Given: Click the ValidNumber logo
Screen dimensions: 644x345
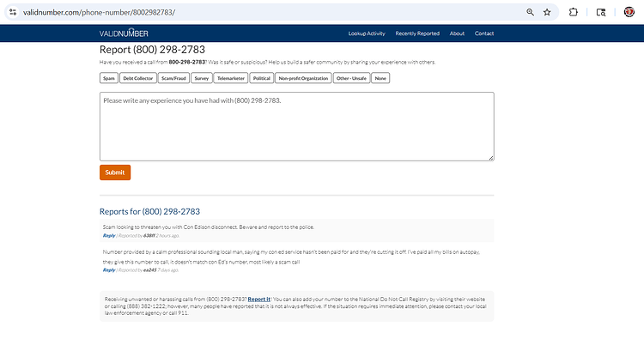Looking at the screenshot, I should 124,33.
